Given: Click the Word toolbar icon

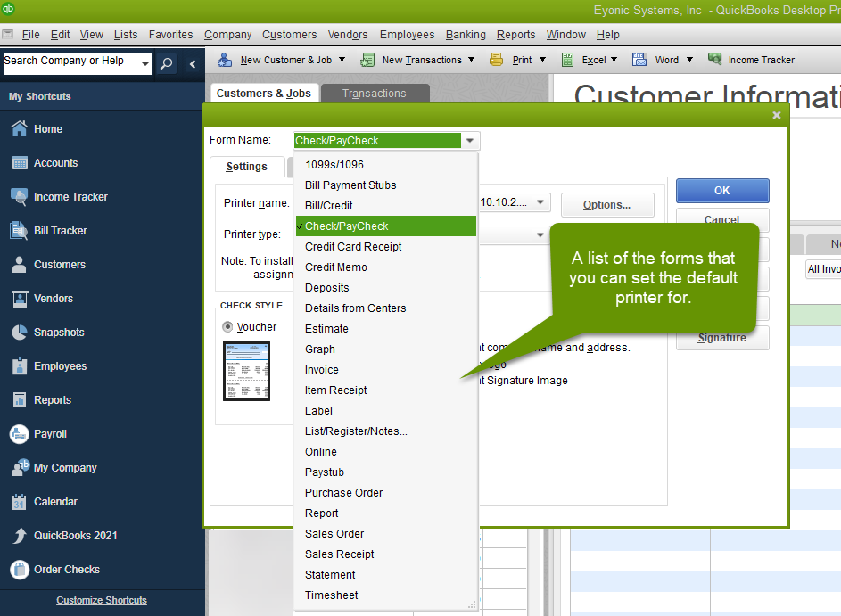Looking at the screenshot, I should (x=639, y=60).
